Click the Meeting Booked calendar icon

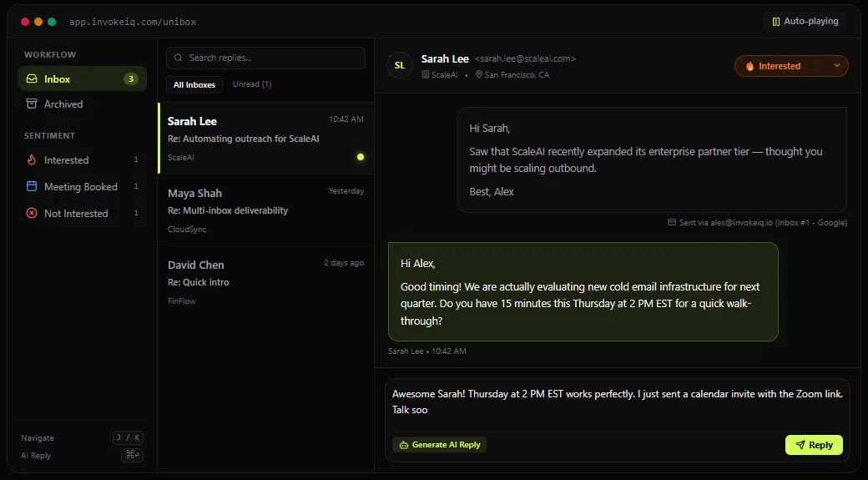point(32,187)
